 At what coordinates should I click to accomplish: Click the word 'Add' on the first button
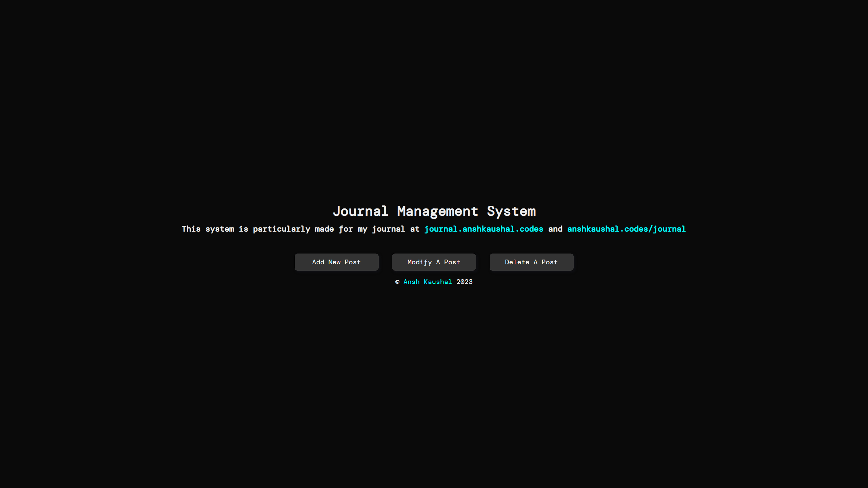pyautogui.click(x=318, y=262)
